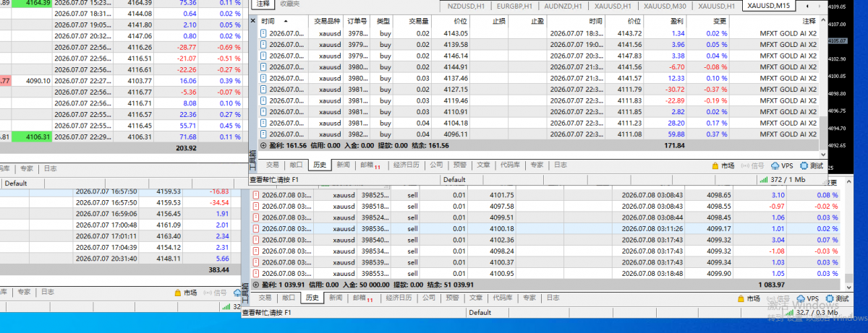The width and height of the screenshot is (868, 333).
Task: Open 信号 in the upper right window
Action: tap(752, 165)
